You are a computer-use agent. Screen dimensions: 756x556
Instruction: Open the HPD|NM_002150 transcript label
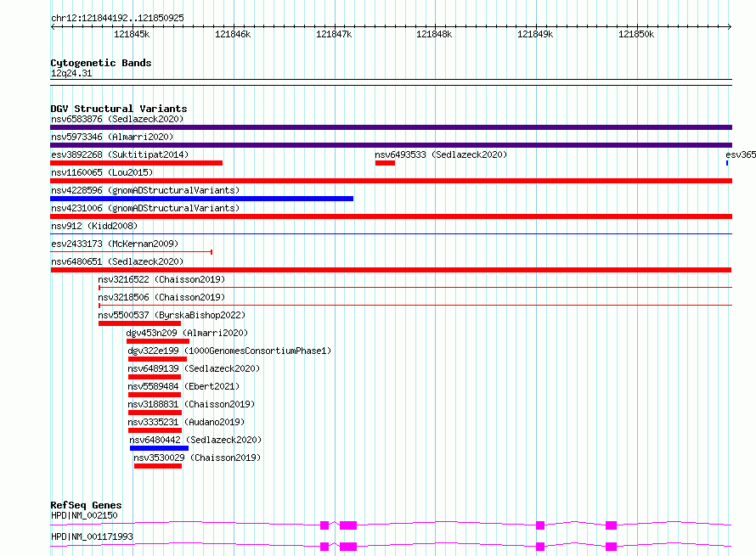click(84, 515)
